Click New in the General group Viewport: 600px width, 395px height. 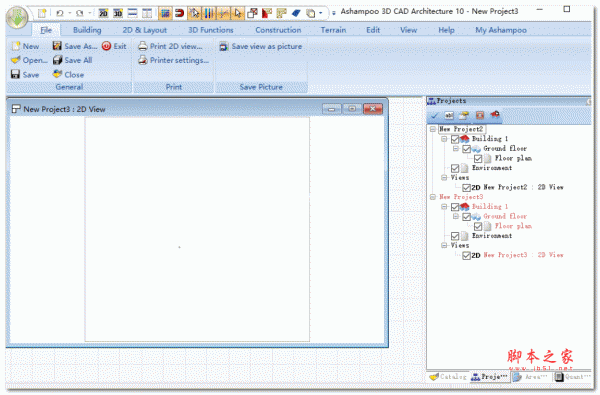click(x=25, y=46)
